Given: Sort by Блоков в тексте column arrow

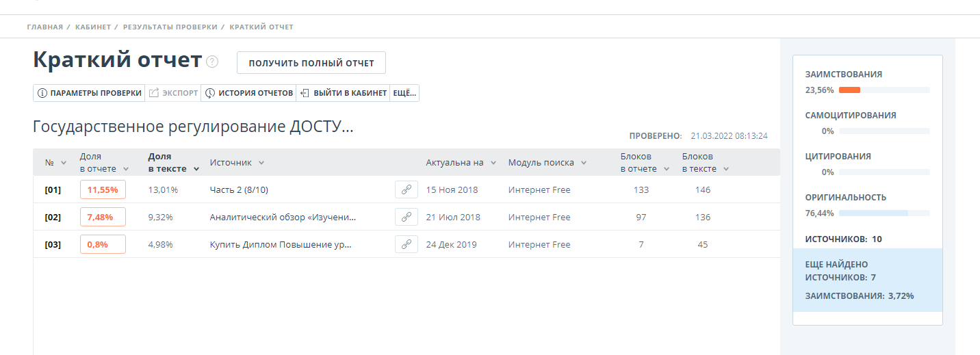Looking at the screenshot, I should click(x=726, y=169).
